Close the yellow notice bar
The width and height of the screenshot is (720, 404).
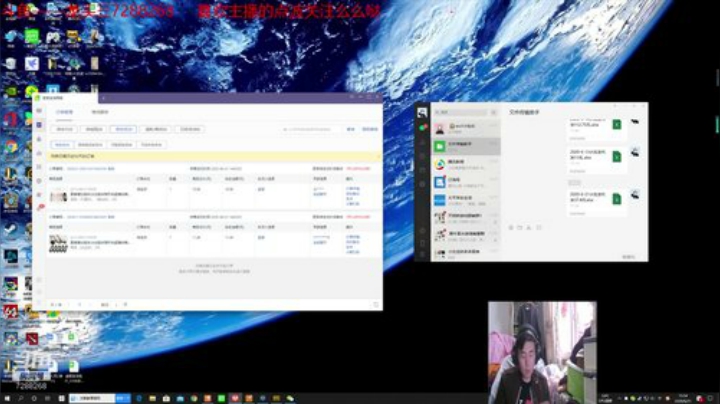click(378, 157)
